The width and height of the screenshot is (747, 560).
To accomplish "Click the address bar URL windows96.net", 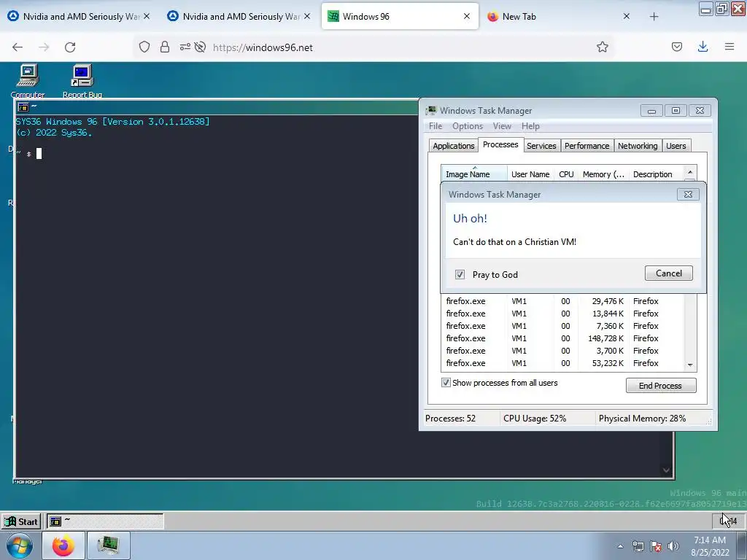I will coord(263,47).
